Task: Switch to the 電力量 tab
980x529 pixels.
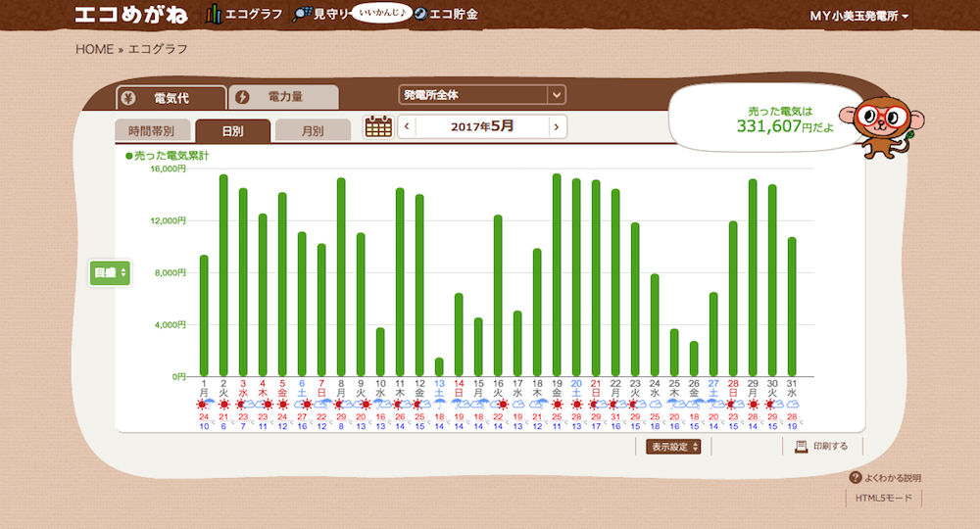Action: click(x=284, y=97)
